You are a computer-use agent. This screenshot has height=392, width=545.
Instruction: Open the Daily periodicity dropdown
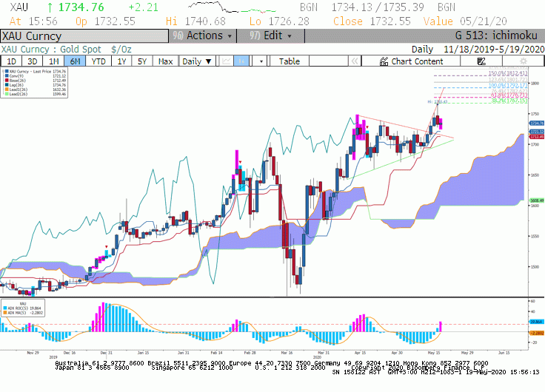(x=197, y=61)
